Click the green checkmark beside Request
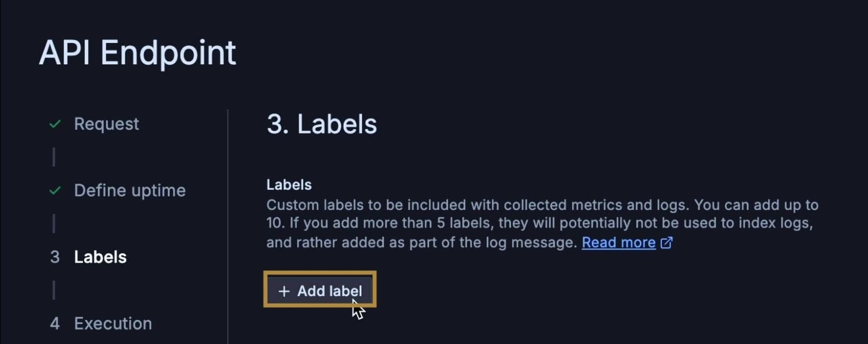The height and width of the screenshot is (344, 868). point(55,124)
